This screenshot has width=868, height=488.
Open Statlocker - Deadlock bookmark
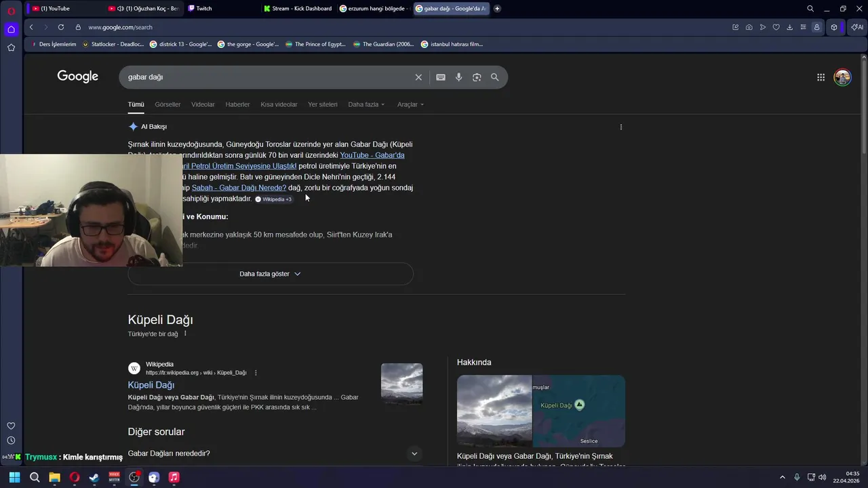[113, 44]
